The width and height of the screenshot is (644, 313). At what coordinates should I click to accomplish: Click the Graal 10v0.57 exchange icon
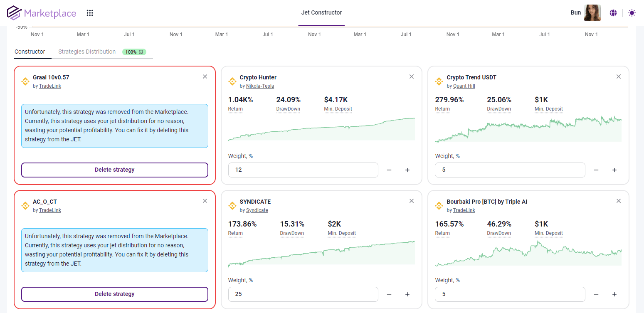[x=25, y=81]
